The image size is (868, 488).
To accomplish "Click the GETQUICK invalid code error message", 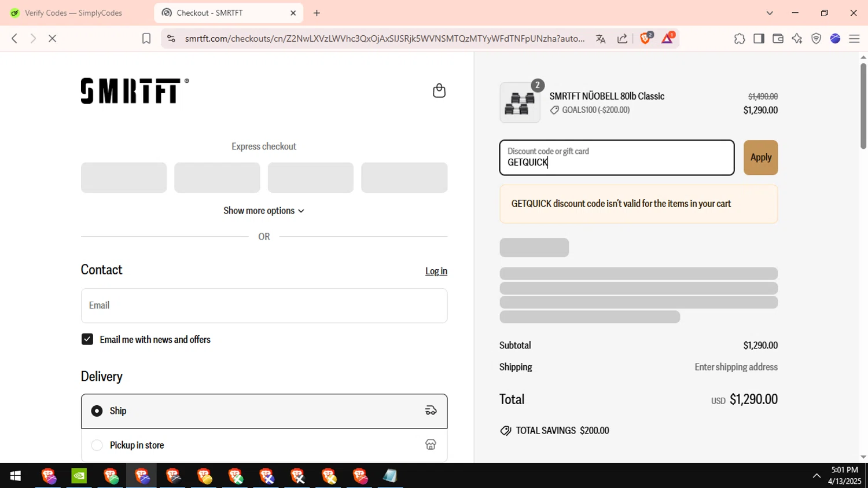I will (639, 204).
